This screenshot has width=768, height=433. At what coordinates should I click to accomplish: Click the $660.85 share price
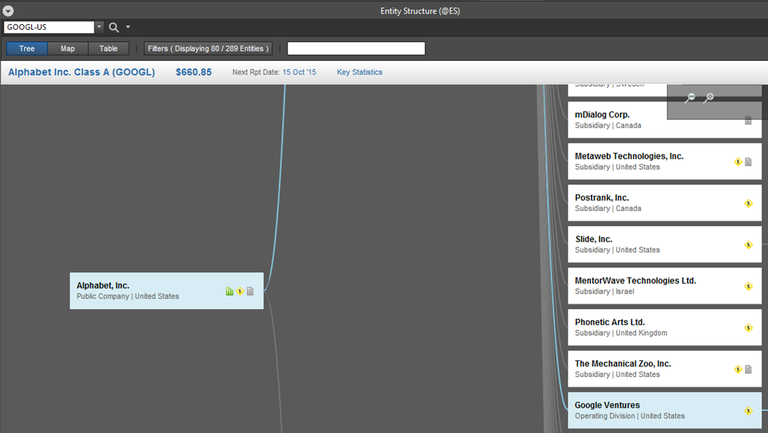pyautogui.click(x=194, y=72)
